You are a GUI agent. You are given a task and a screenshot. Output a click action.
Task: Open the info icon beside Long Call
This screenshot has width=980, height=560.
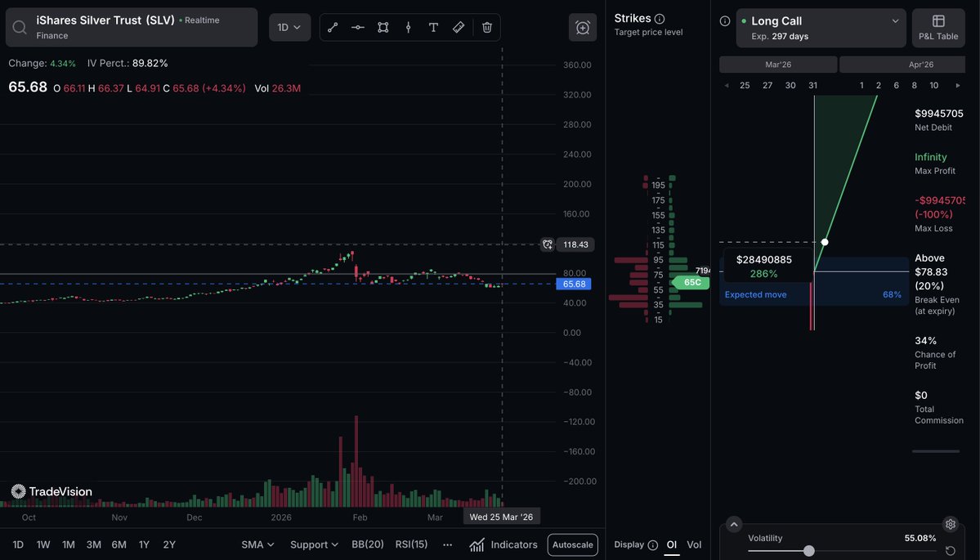click(725, 20)
